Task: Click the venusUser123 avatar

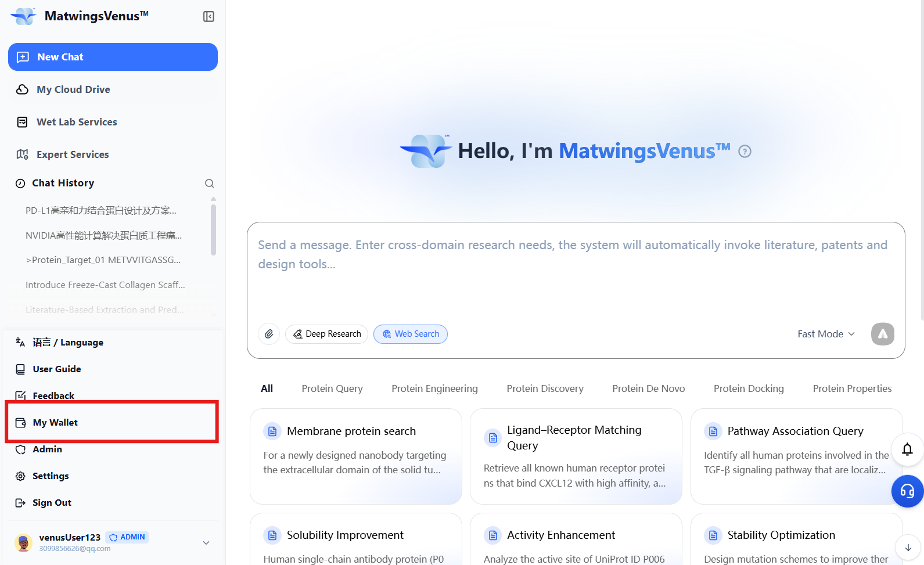Action: (23, 543)
